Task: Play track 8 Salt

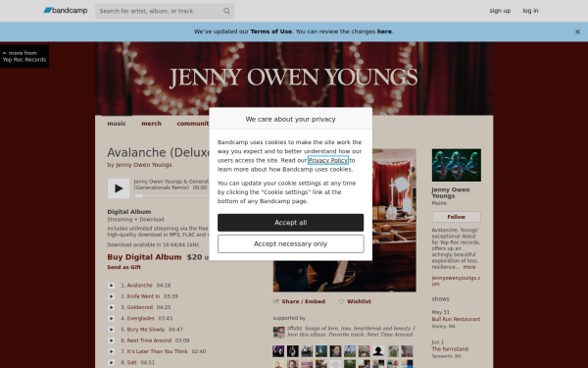Action: [111, 362]
